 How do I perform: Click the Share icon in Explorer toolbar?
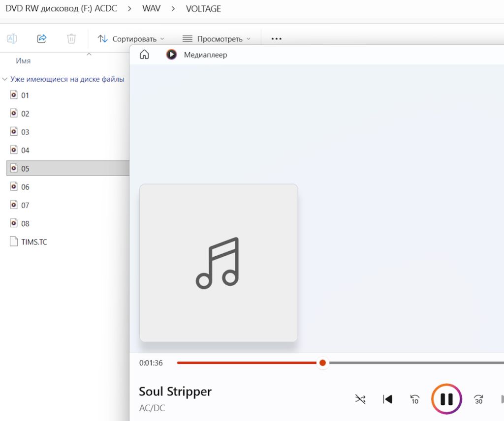[42, 39]
